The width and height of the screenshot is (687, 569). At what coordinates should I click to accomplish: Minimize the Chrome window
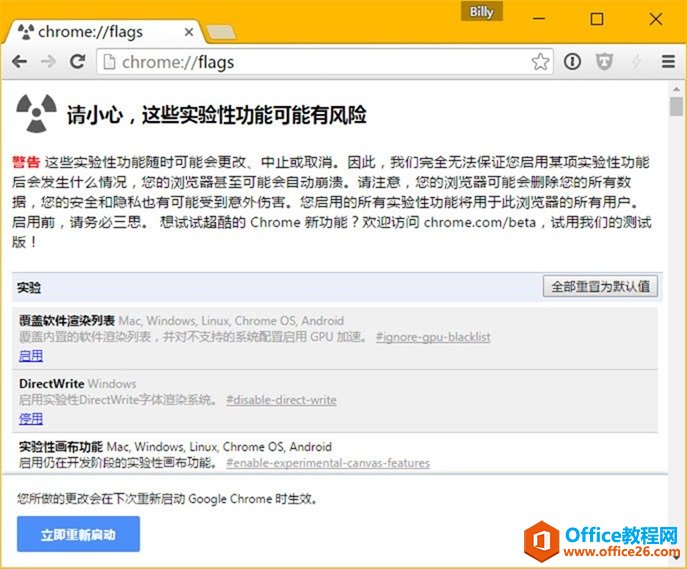point(538,19)
